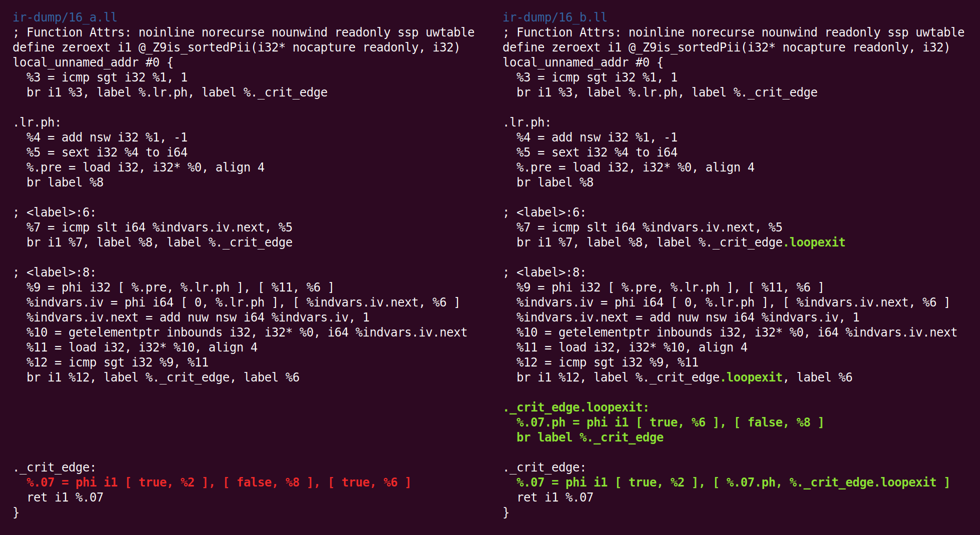
Task: Click the '; <label>:8:' comment in right pane
Action: tap(544, 272)
